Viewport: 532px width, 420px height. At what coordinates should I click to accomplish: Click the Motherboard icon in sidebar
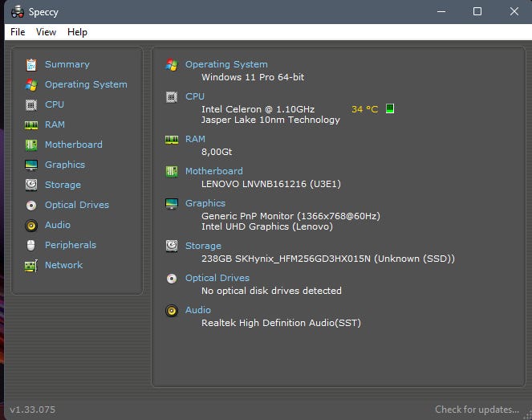coord(31,145)
